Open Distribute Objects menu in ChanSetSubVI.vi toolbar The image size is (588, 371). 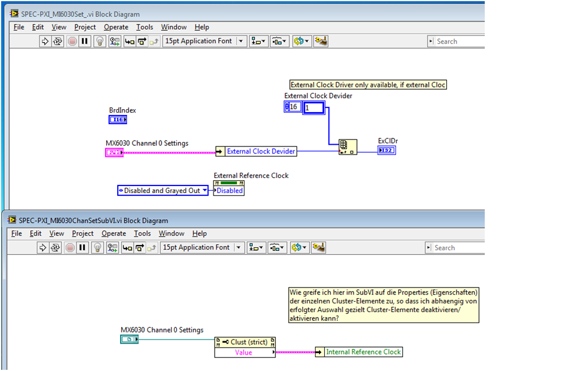click(x=277, y=247)
